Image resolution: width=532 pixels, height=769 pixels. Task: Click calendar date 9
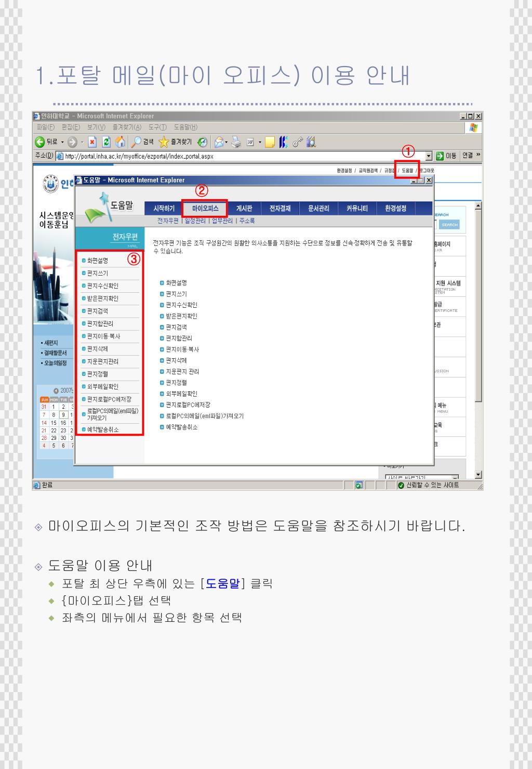click(x=63, y=415)
